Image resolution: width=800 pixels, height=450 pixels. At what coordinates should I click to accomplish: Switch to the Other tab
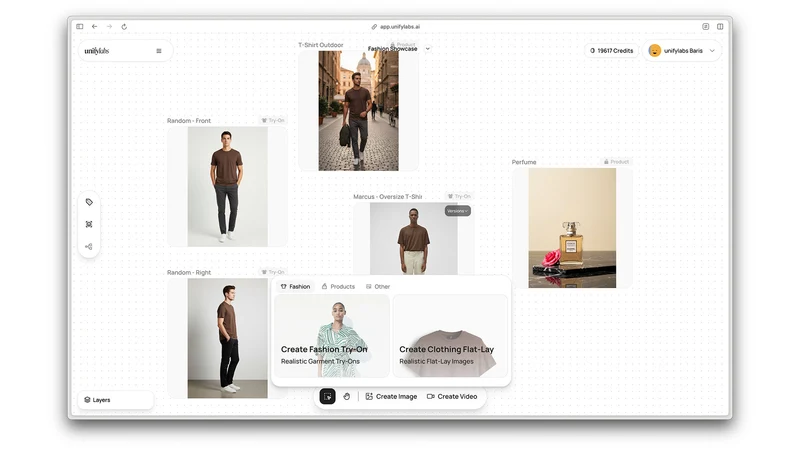[378, 287]
